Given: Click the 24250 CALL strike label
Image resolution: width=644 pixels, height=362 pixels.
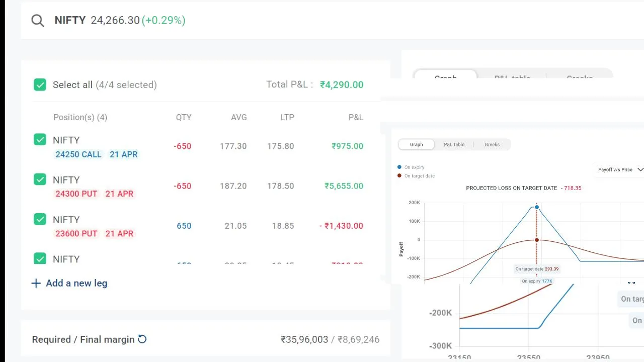Looking at the screenshot, I should (78, 154).
